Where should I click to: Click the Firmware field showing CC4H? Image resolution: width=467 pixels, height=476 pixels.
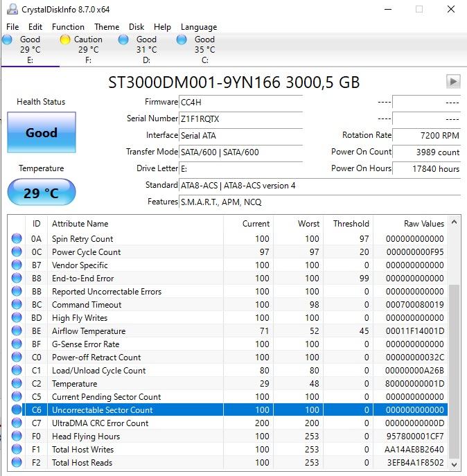241,102
